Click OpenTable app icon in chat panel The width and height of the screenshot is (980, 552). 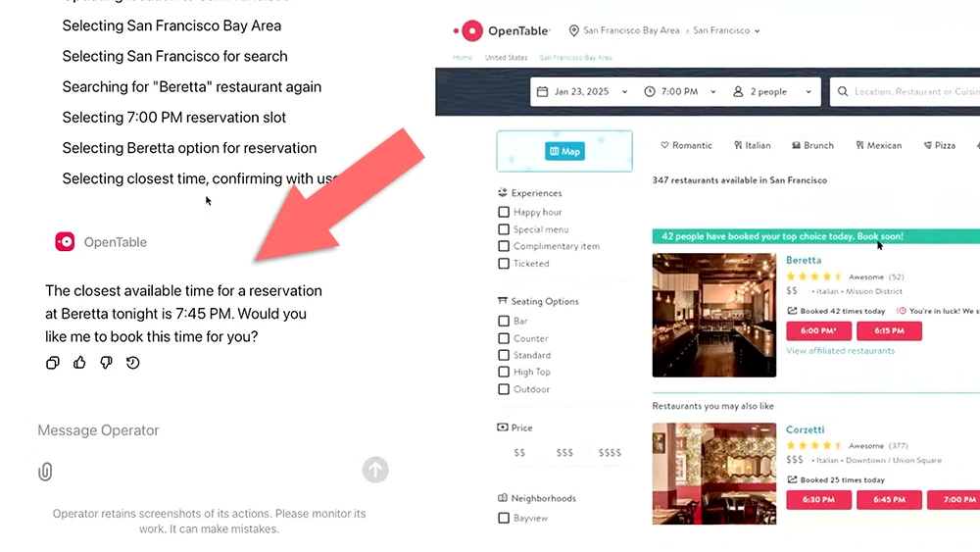pyautogui.click(x=65, y=242)
